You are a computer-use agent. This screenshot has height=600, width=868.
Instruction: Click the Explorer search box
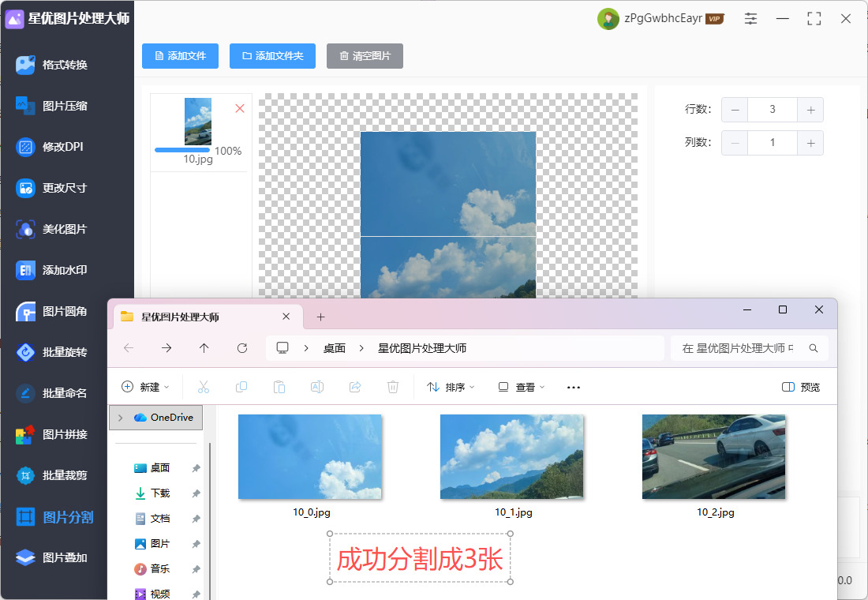[750, 348]
